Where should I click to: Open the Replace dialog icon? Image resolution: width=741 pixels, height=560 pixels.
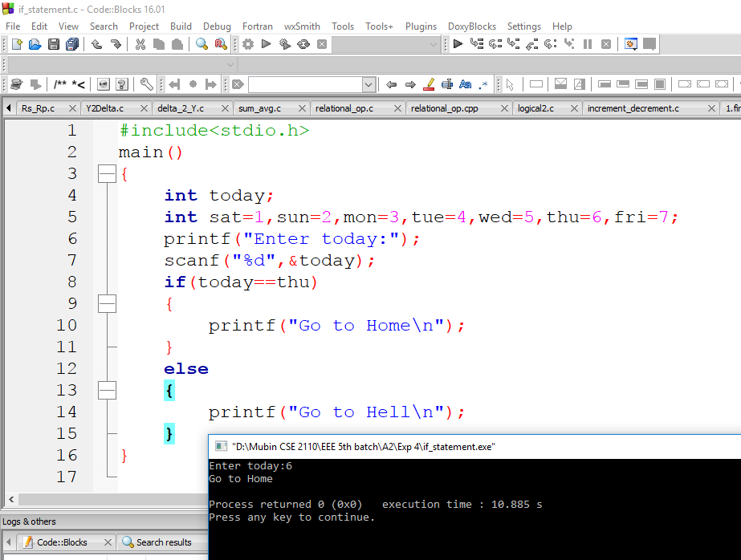[221, 45]
